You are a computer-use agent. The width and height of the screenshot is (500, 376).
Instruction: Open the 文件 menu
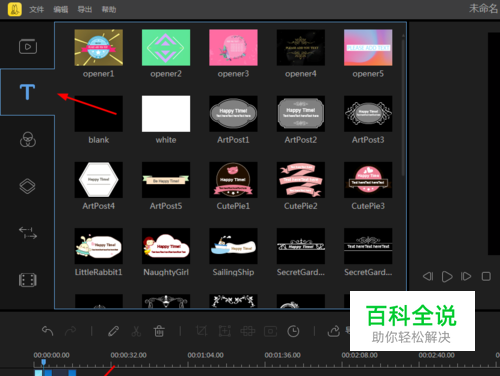tap(36, 9)
